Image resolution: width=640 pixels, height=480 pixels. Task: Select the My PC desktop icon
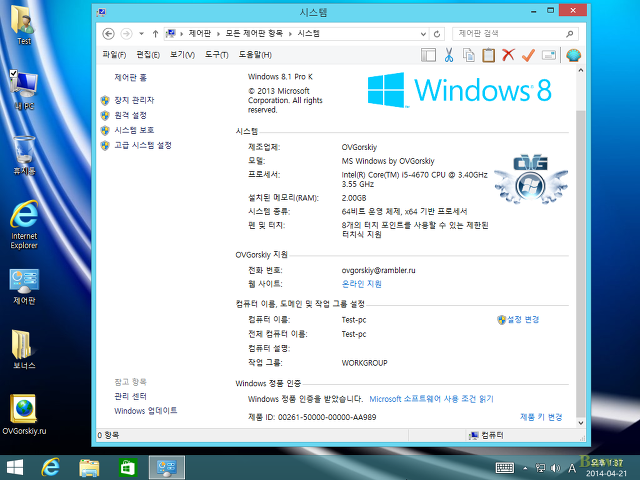(x=24, y=90)
